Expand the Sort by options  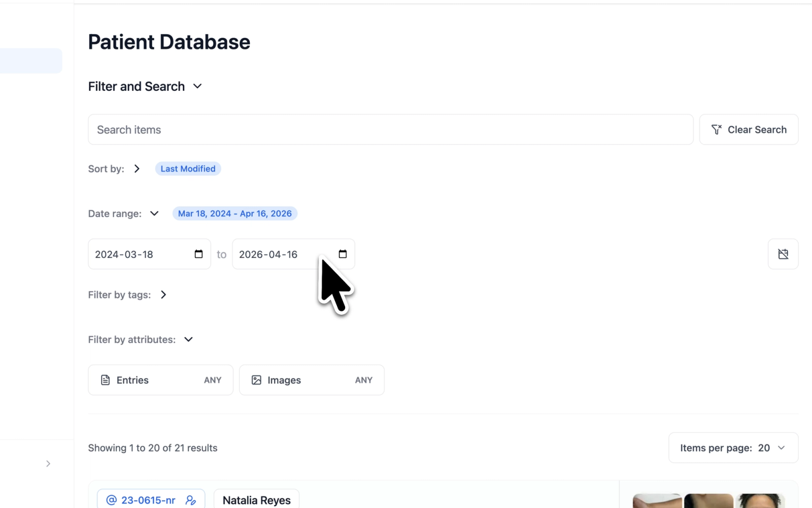[x=137, y=168]
